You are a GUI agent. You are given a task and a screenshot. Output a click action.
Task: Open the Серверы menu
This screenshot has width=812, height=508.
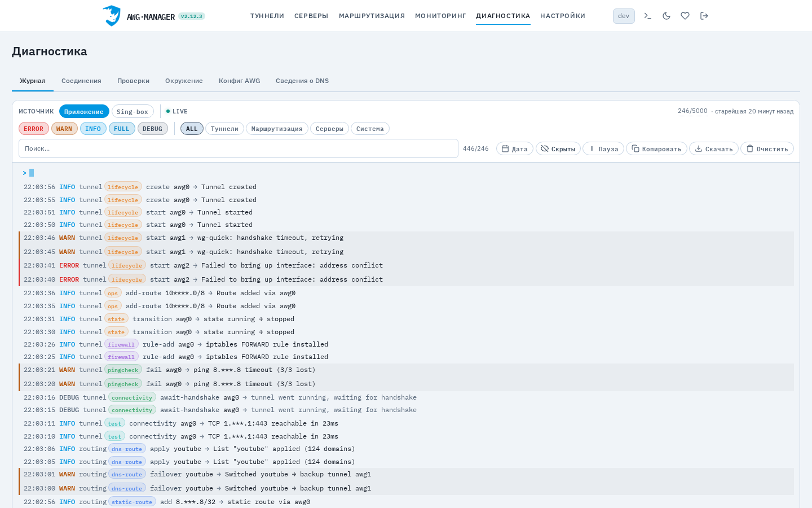point(311,16)
